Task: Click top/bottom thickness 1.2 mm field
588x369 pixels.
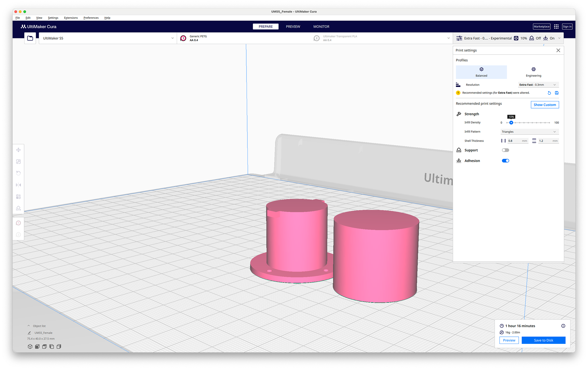Action: tap(548, 141)
